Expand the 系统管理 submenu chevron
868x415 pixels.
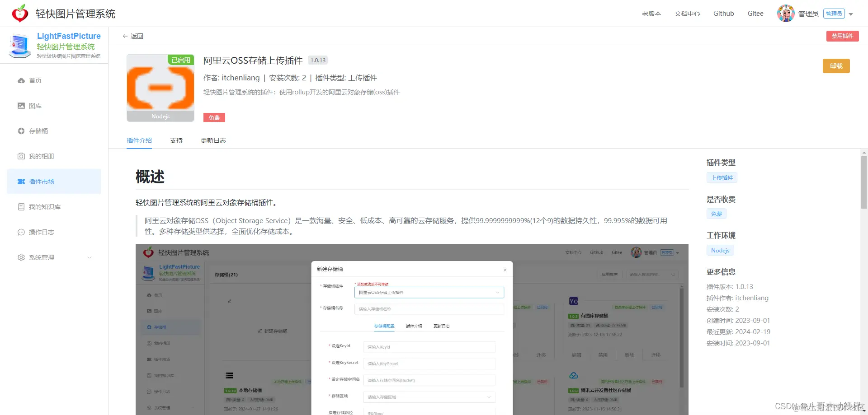[x=90, y=257]
